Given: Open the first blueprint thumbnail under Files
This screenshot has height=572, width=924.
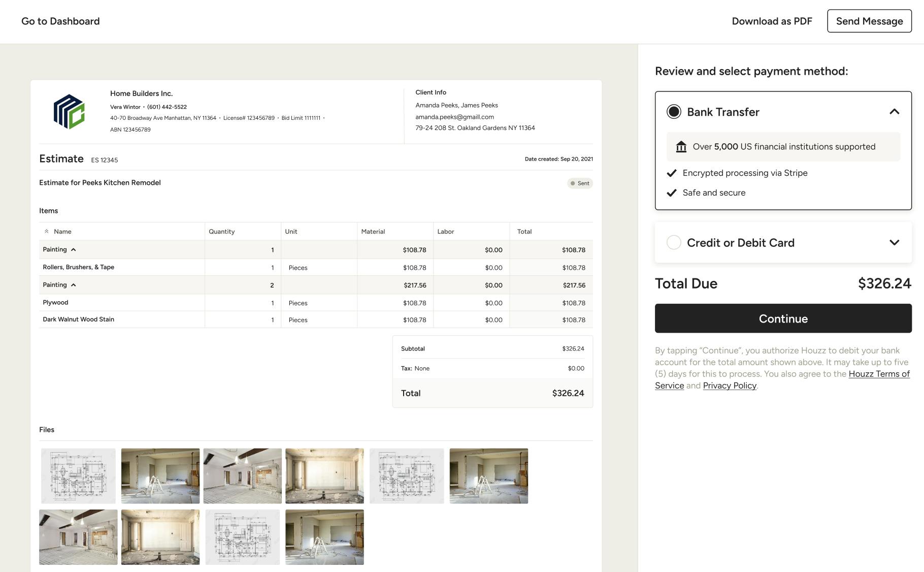Looking at the screenshot, I should tap(78, 475).
